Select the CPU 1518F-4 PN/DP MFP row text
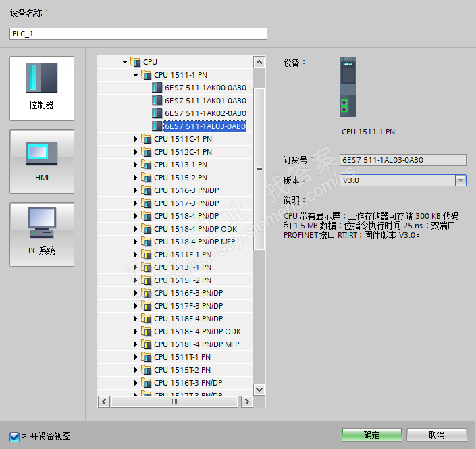 point(196,344)
